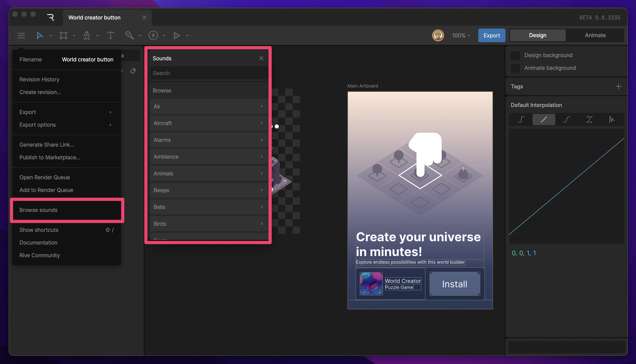This screenshot has height=364, width=636.
Task: Add a new tag with plus
Action: [x=618, y=86]
